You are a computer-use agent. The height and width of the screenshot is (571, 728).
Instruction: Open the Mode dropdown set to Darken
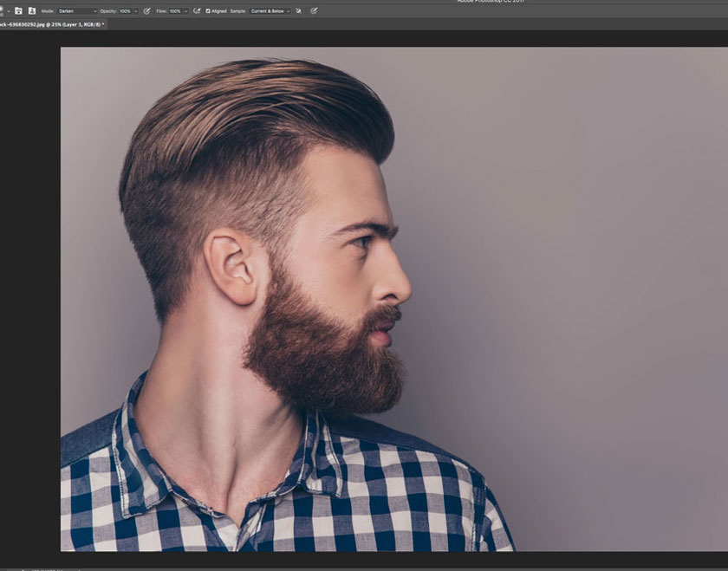click(77, 11)
